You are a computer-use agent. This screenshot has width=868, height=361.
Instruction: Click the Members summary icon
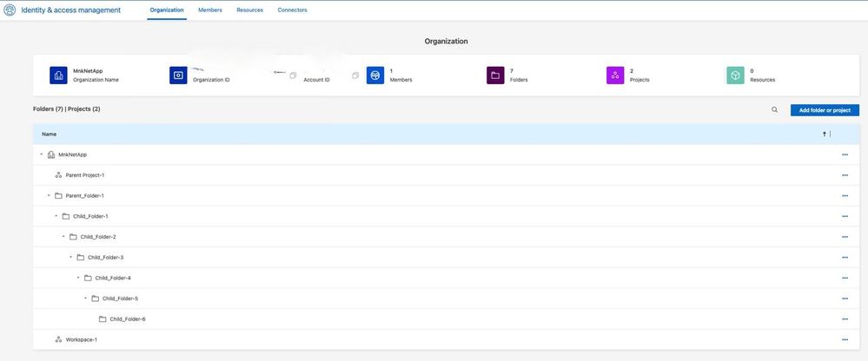(375, 75)
